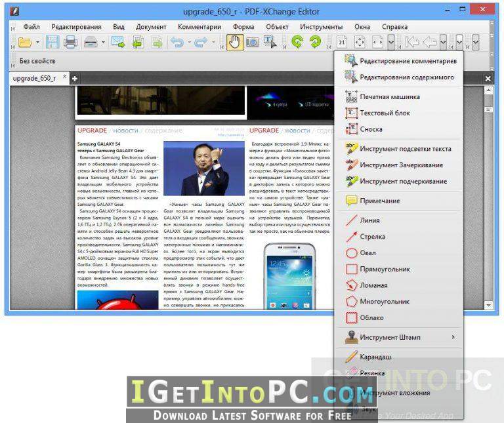
Task: Open the Инструменты menu
Action: 321,27
